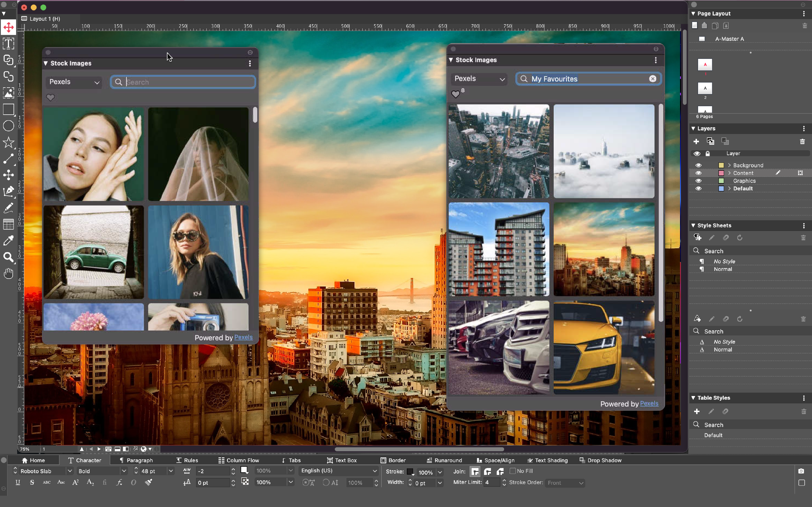Open Pexels dropdown in left Stock Images
Screen dimensions: 812x507
[74, 82]
